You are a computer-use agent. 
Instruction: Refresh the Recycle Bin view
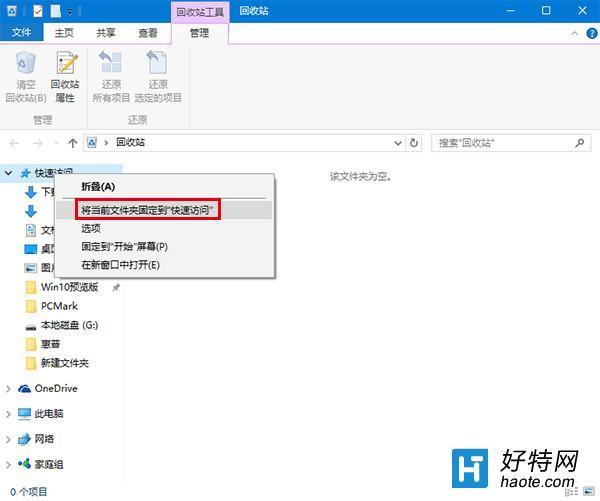(414, 143)
